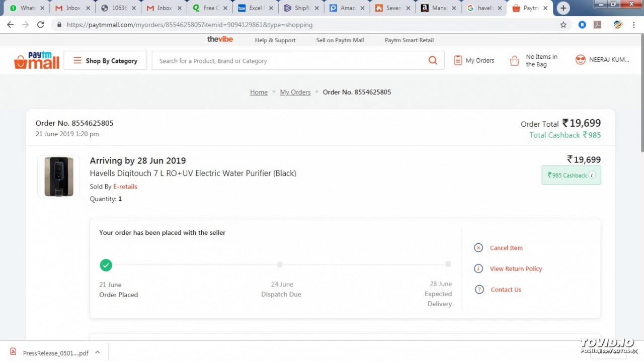Image resolution: width=644 pixels, height=362 pixels.
Task: Click the hamburger icon beside Shop By Category
Action: click(77, 60)
